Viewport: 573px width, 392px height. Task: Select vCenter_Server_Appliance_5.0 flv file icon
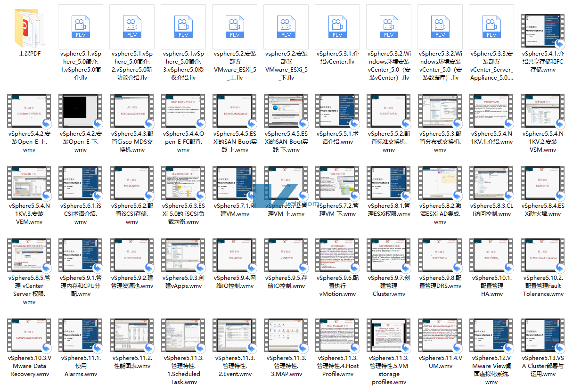click(491, 26)
